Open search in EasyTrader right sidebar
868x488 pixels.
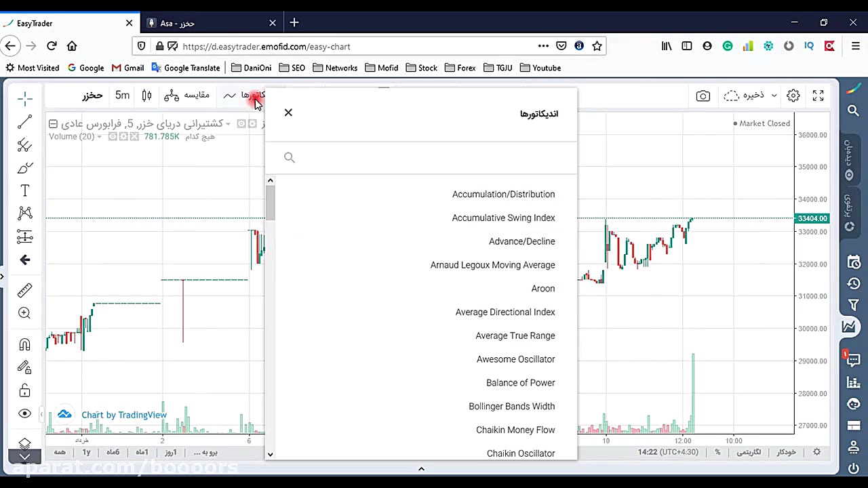(853, 110)
